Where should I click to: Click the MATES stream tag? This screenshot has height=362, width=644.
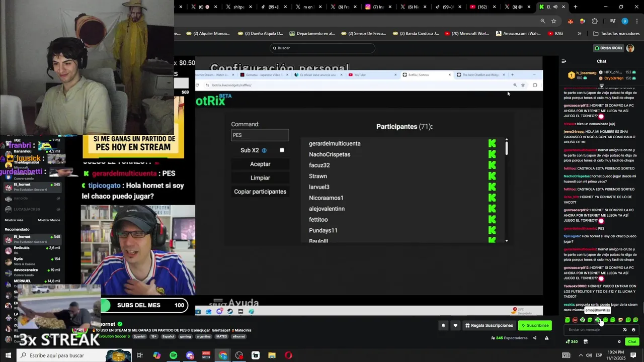(221, 336)
